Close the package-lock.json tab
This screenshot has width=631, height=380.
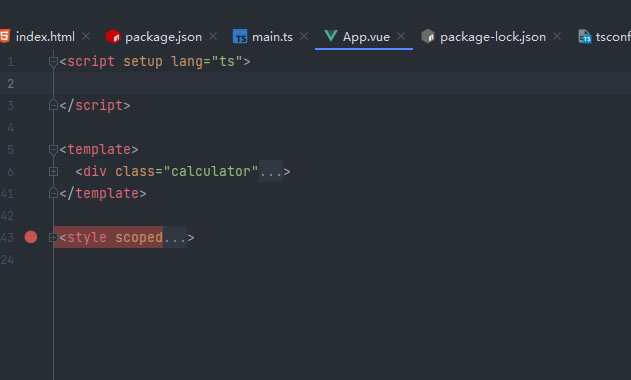(x=557, y=37)
